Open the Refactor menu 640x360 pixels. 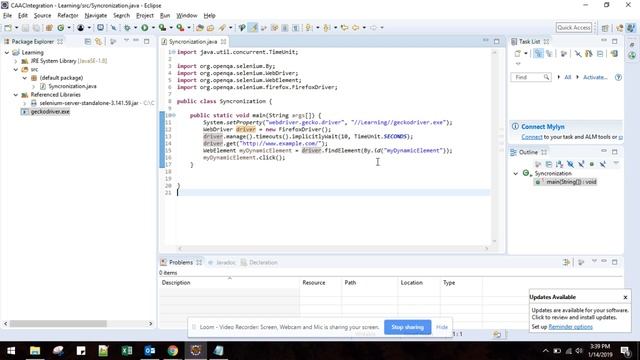point(68,16)
